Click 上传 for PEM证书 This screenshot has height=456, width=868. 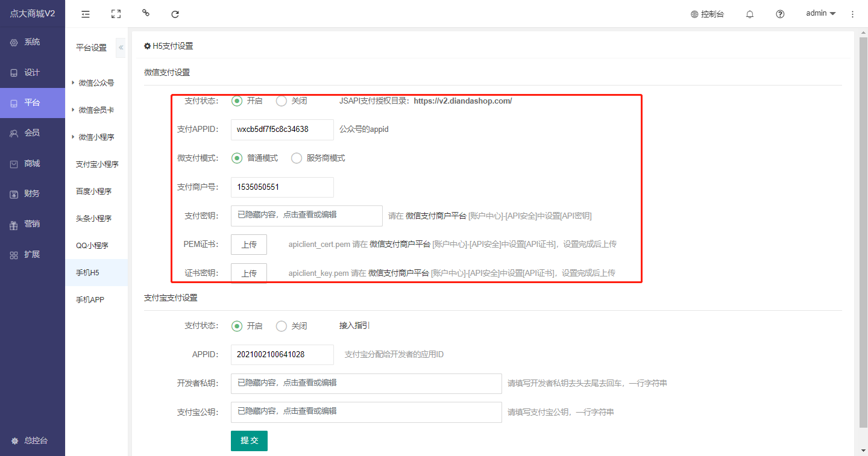[249, 245]
